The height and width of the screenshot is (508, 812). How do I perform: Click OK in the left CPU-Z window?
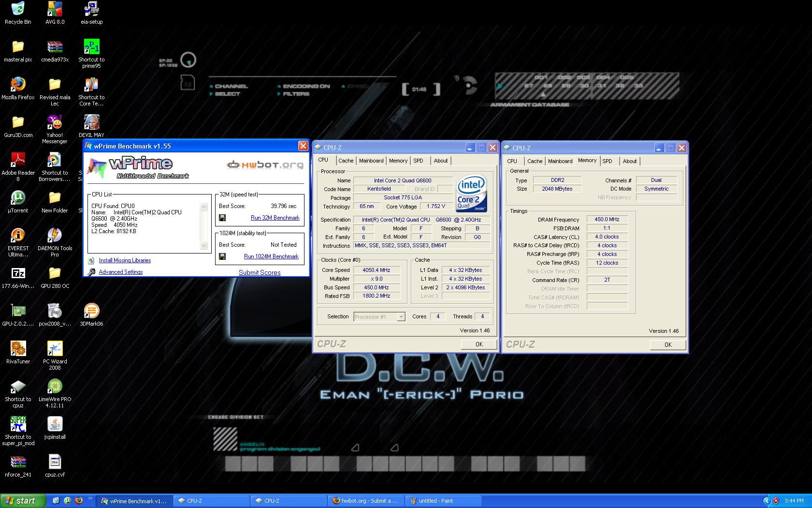[x=479, y=344]
